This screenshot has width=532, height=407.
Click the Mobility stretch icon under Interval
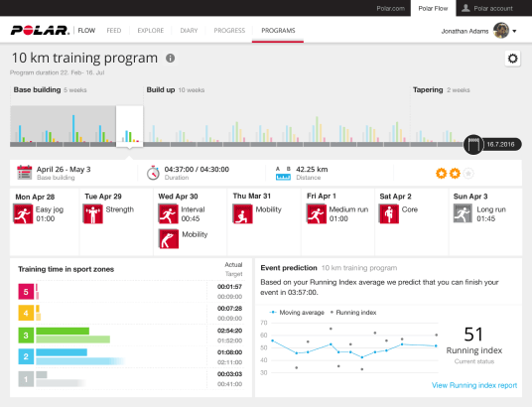tap(169, 238)
